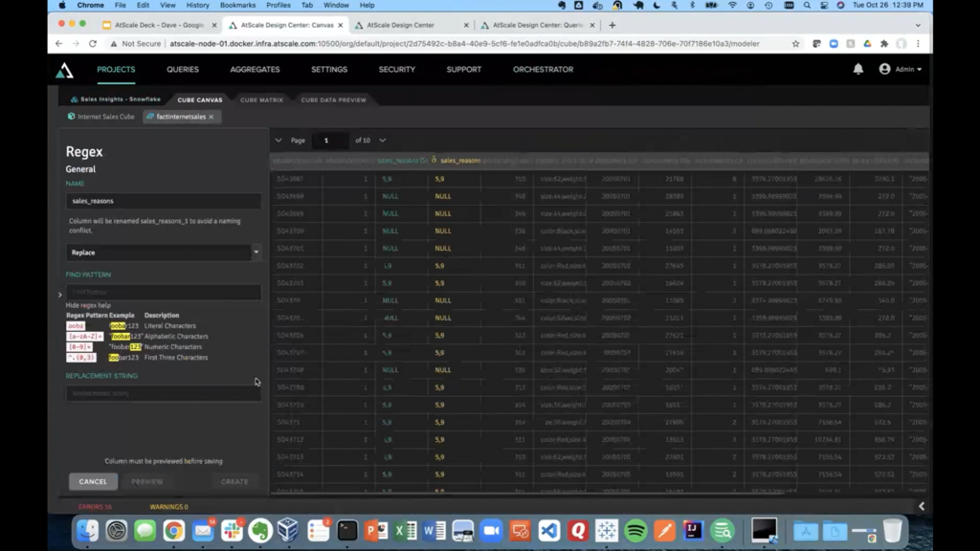980x551 pixels.
Task: Open Slack in the dock
Action: [232, 531]
